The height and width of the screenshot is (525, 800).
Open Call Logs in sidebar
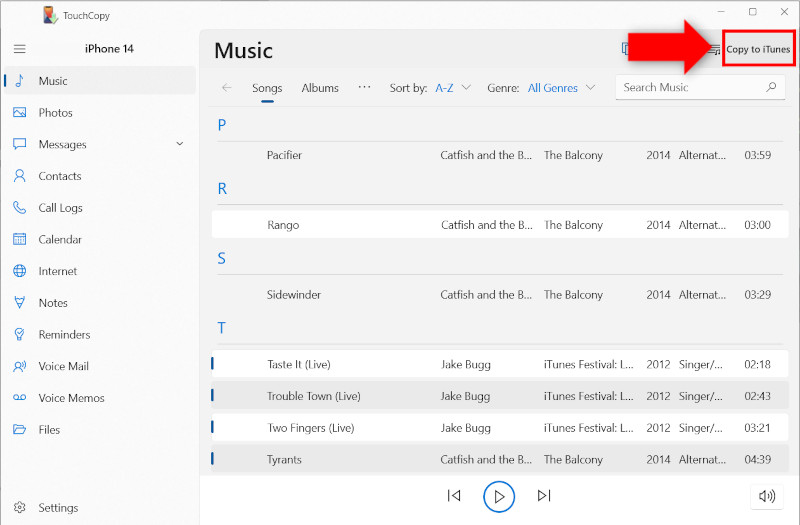pos(100,207)
